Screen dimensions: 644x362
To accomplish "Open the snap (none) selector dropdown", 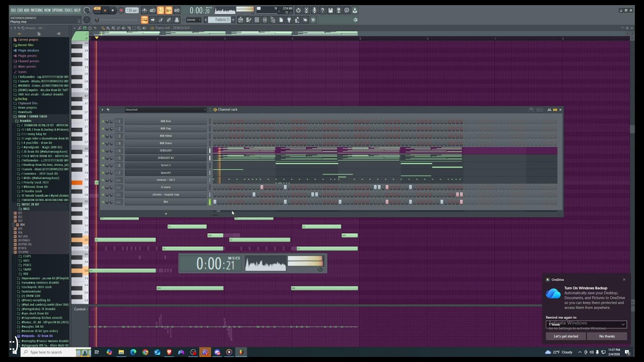I will 193,20.
